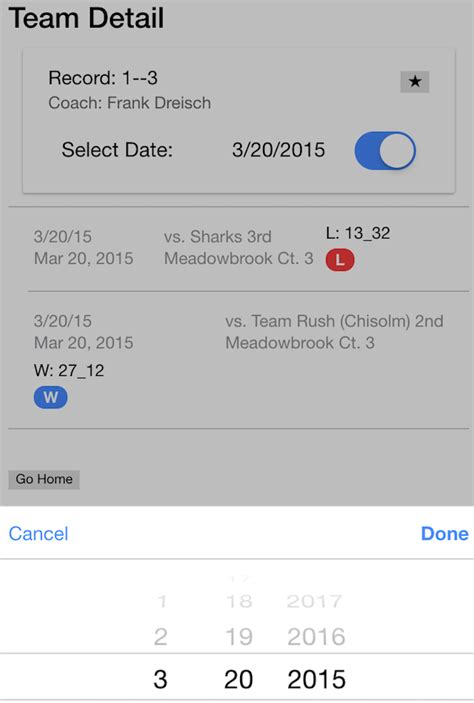Pick year 2017 in picker wheel
The height and width of the screenshot is (703, 474).
pyautogui.click(x=315, y=601)
